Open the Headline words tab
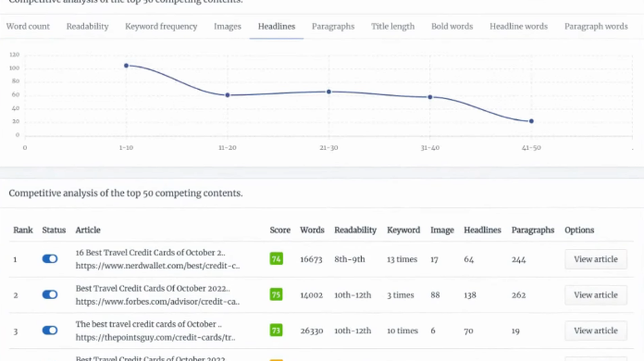The image size is (644, 361). (x=518, y=26)
